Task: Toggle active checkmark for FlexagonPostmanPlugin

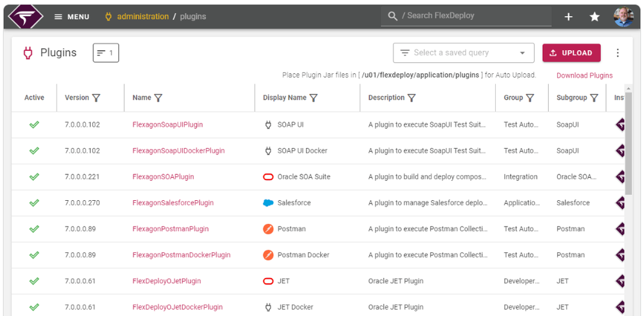Action: coord(34,228)
